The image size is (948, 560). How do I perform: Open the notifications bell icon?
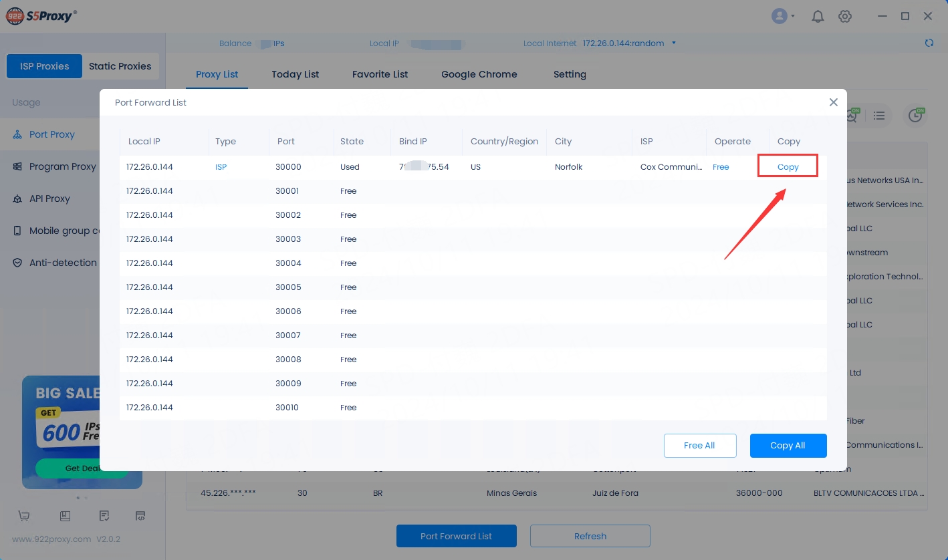[818, 17]
